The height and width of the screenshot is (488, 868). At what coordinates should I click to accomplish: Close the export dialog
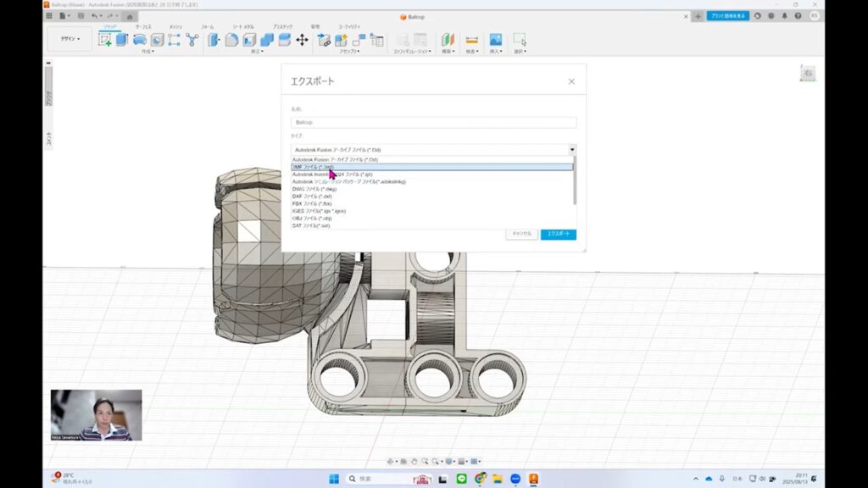tap(571, 82)
